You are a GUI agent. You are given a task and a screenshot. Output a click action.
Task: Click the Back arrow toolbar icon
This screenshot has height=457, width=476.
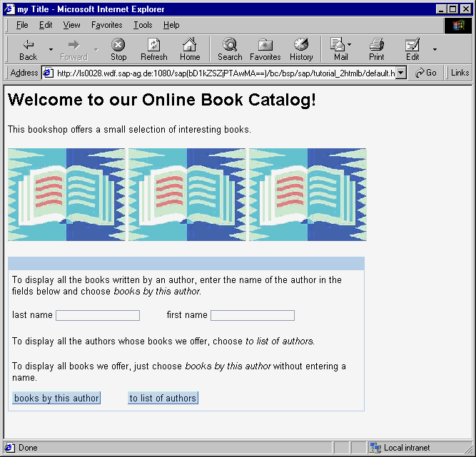click(29, 45)
